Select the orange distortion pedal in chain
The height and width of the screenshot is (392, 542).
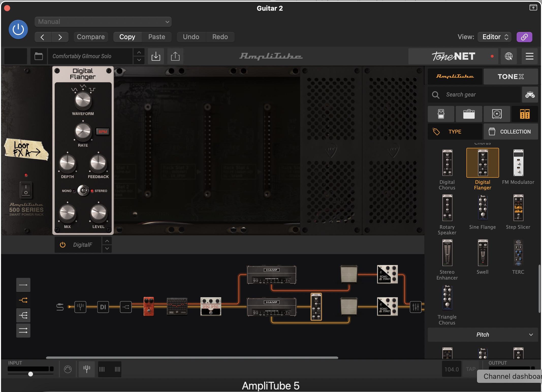(x=149, y=306)
